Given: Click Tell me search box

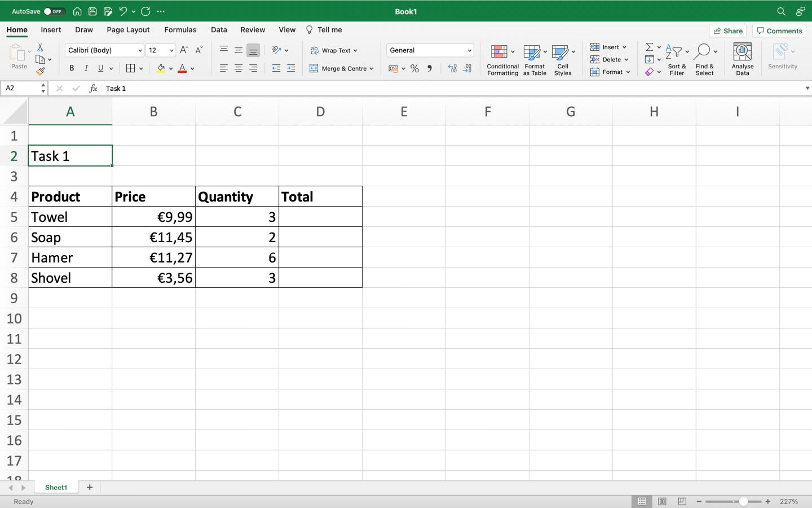Looking at the screenshot, I should [324, 30].
